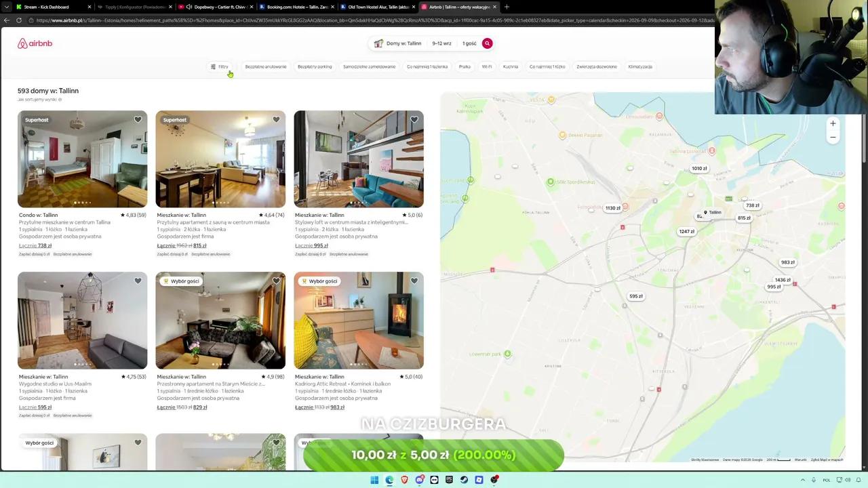
Task: Select the 1247 zł map price marker
Action: [686, 232]
